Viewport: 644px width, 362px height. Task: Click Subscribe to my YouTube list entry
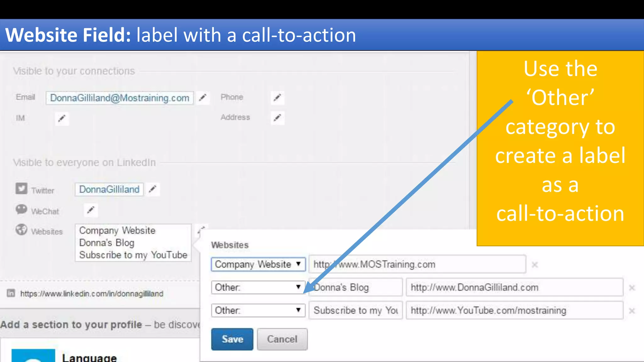point(133,255)
